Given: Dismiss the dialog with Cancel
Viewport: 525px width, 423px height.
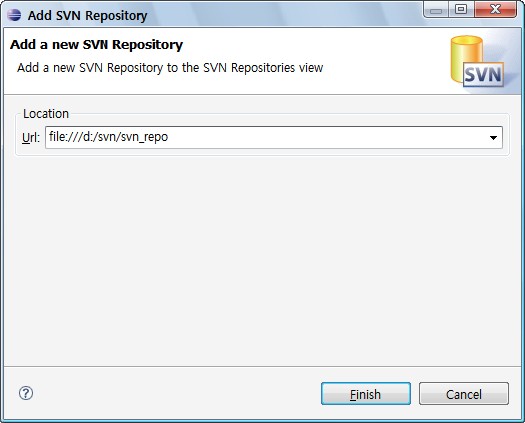Looking at the screenshot, I should pyautogui.click(x=464, y=394).
